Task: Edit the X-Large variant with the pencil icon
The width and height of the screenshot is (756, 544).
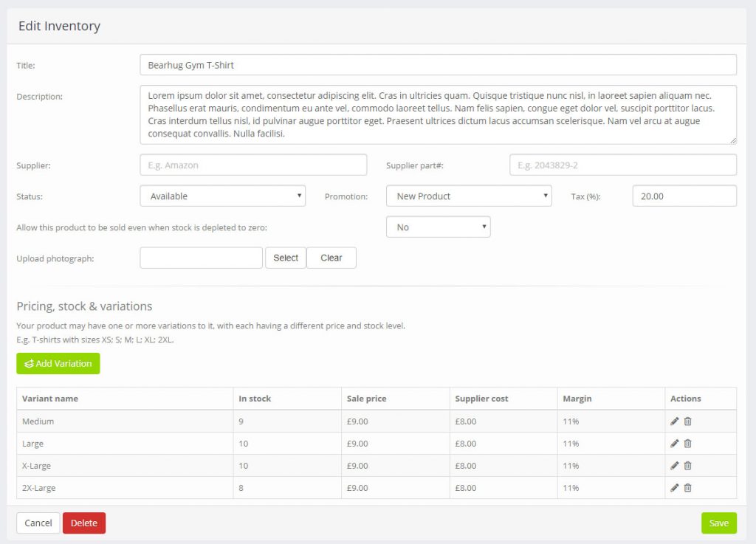Action: pos(674,465)
